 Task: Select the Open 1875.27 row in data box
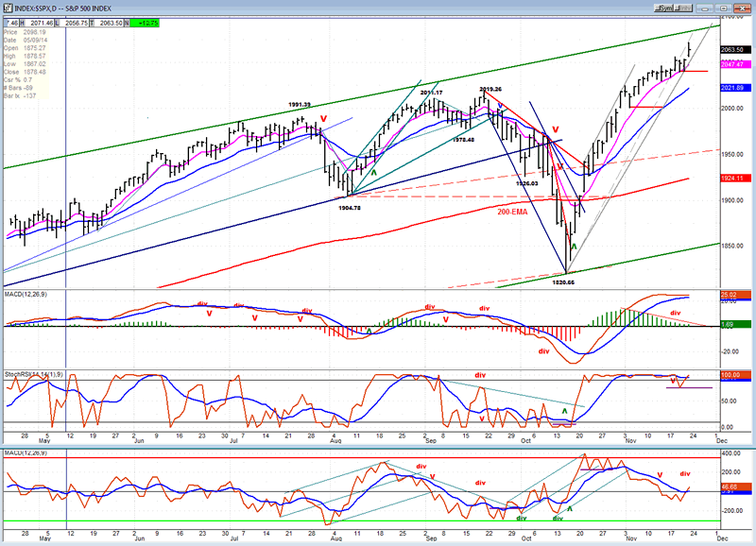[26, 48]
